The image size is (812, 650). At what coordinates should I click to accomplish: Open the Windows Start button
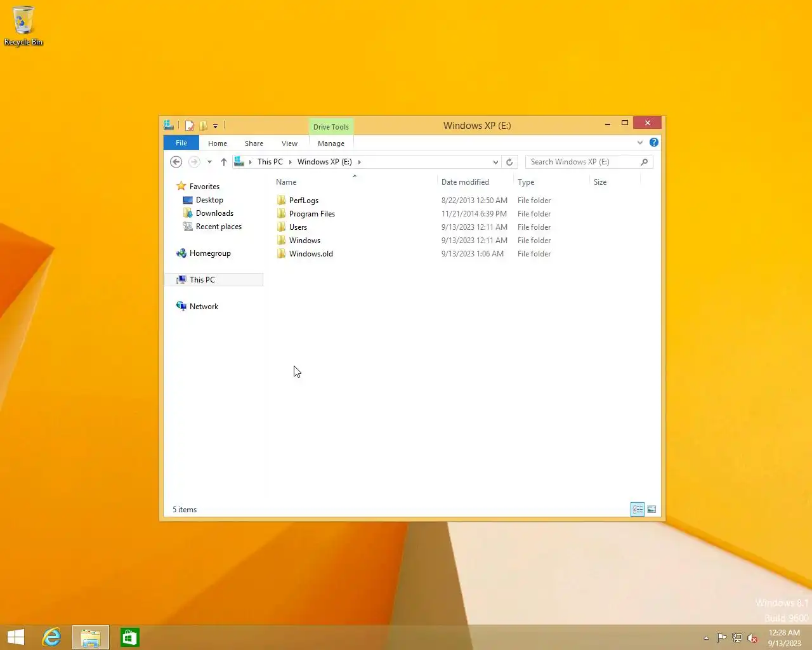pos(16,637)
